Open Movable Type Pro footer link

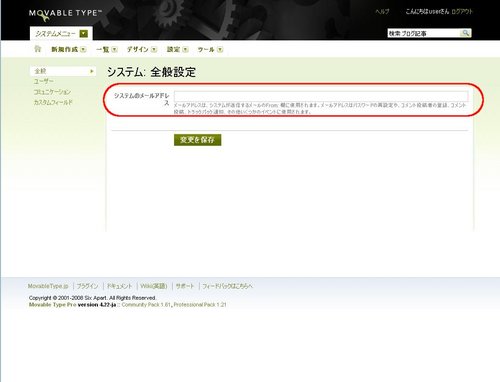[52, 305]
